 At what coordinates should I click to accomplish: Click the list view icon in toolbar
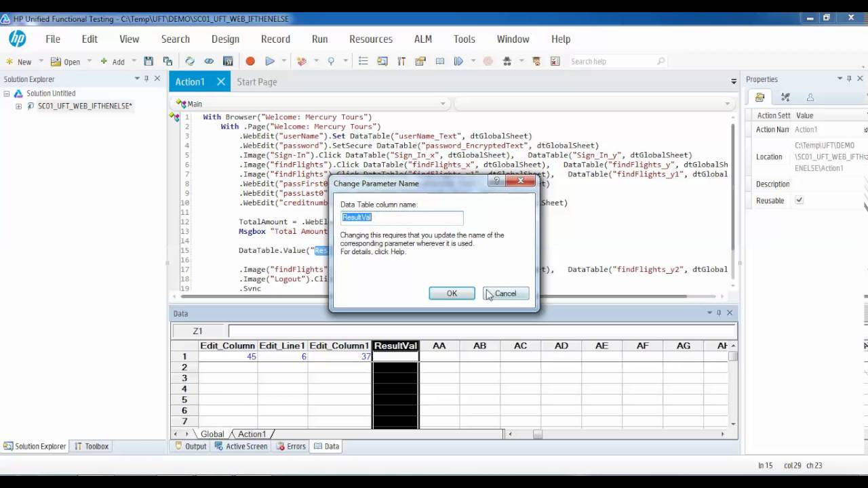[x=363, y=61]
